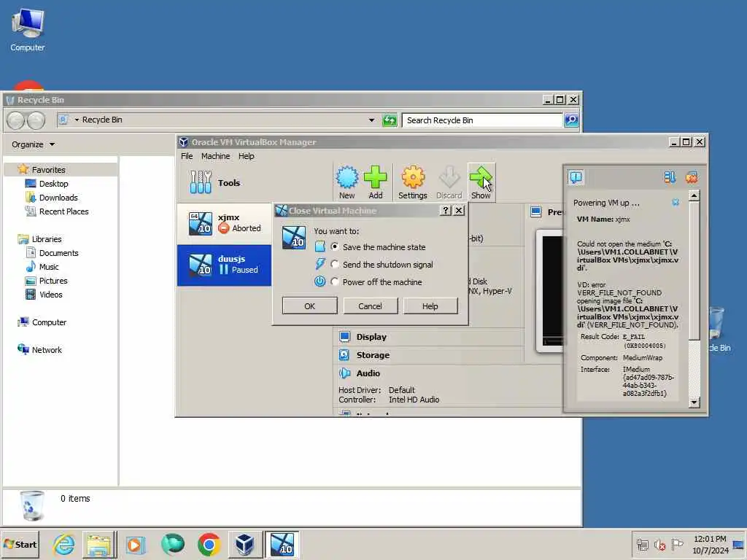Open Documents library
The image size is (747, 560).
tap(58, 253)
